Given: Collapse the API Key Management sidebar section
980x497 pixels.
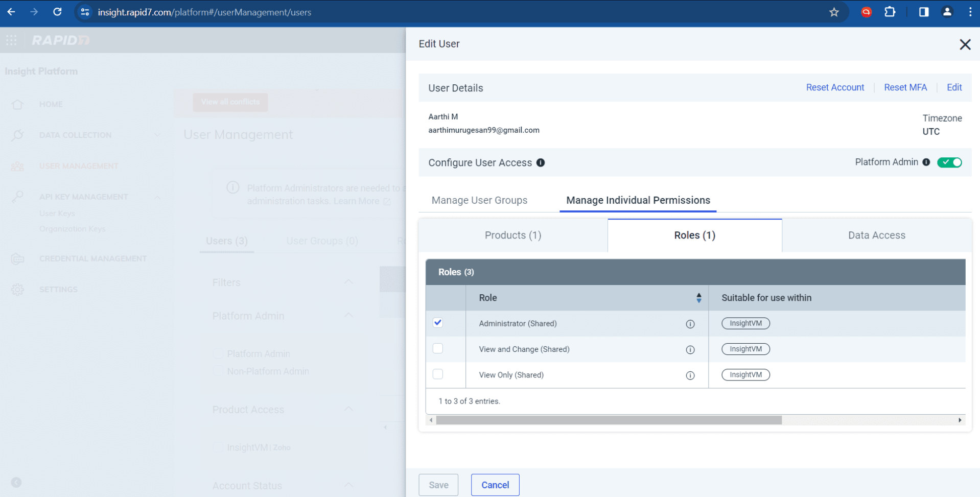Looking at the screenshot, I should coord(157,197).
